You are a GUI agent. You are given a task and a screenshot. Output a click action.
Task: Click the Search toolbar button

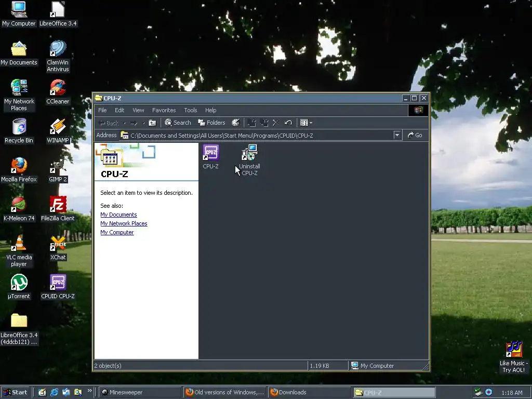pos(178,123)
